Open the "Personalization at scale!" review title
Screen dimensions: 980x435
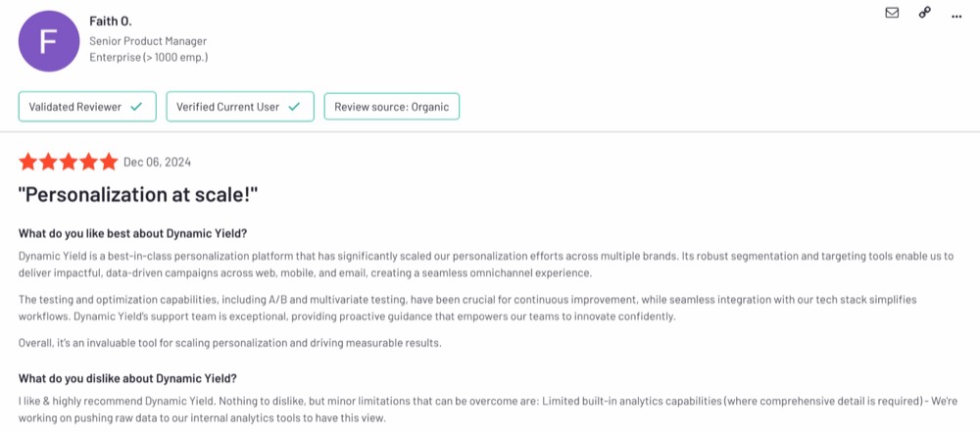[138, 195]
